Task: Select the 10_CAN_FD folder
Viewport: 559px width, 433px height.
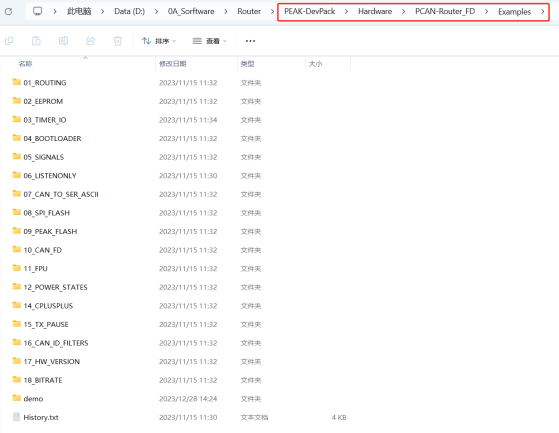Action: [43, 250]
